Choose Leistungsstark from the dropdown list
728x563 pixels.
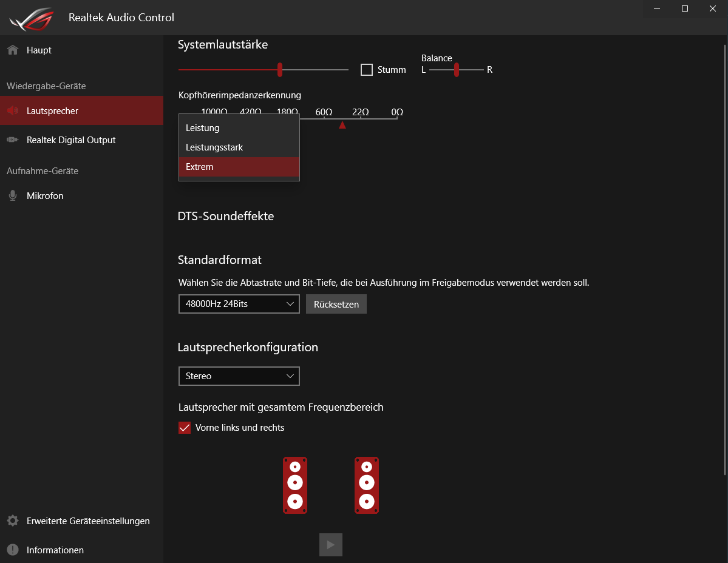(239, 147)
